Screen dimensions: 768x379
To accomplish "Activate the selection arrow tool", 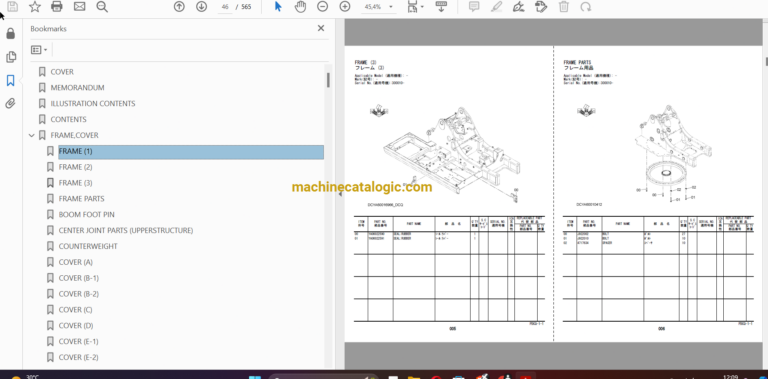I will (278, 6).
